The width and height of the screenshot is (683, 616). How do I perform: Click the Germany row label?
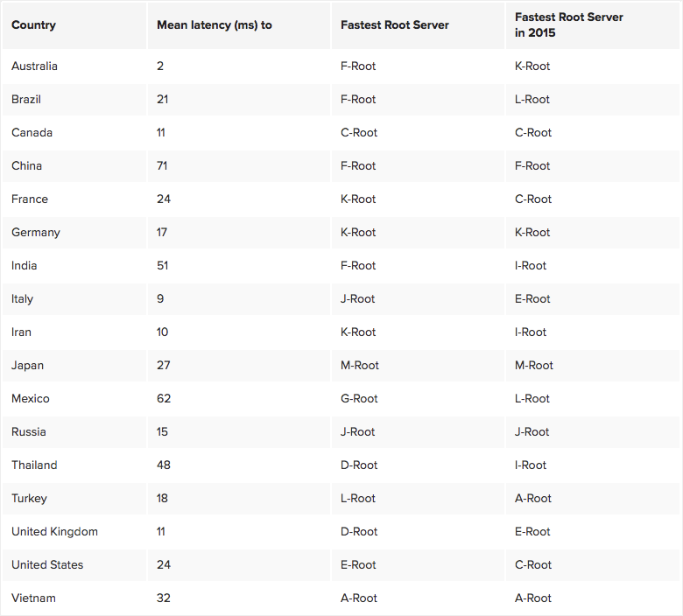tap(36, 233)
